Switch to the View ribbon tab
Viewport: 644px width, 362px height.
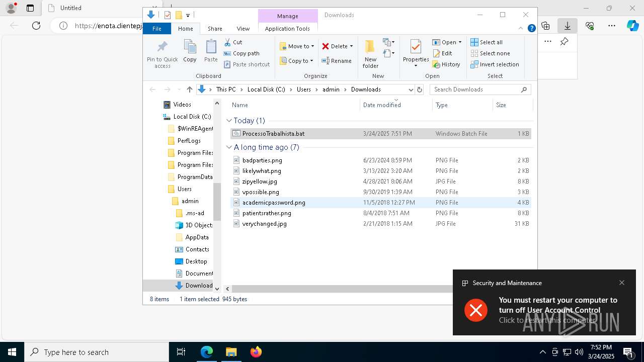pyautogui.click(x=243, y=29)
